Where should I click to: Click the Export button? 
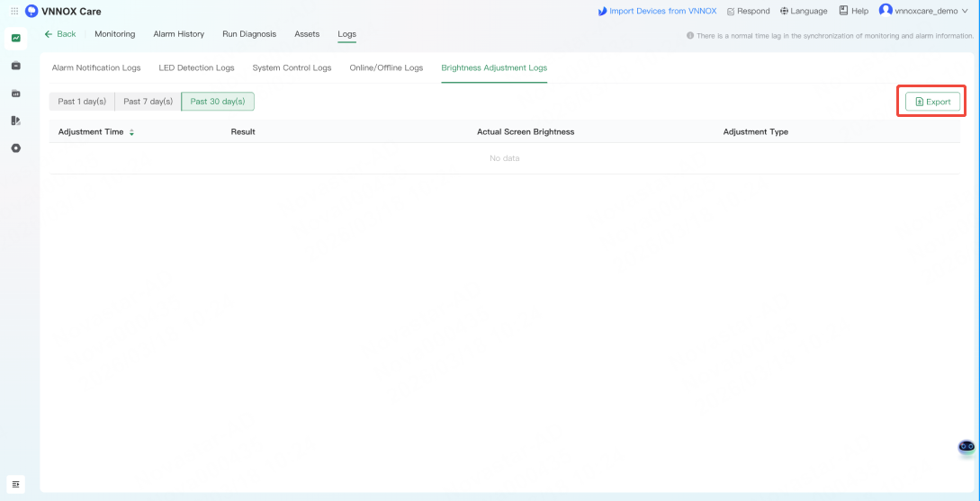[932, 102]
